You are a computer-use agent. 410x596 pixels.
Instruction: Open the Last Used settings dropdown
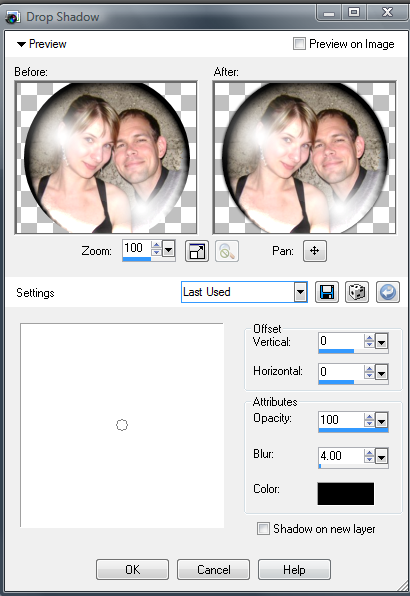(x=301, y=292)
